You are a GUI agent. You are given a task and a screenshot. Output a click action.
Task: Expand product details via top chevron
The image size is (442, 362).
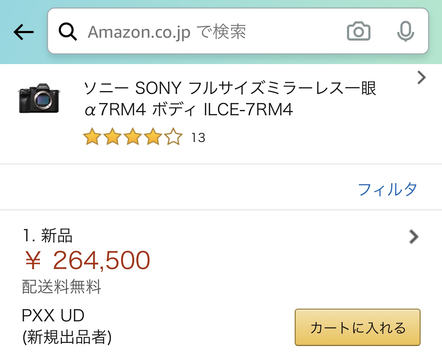422,77
